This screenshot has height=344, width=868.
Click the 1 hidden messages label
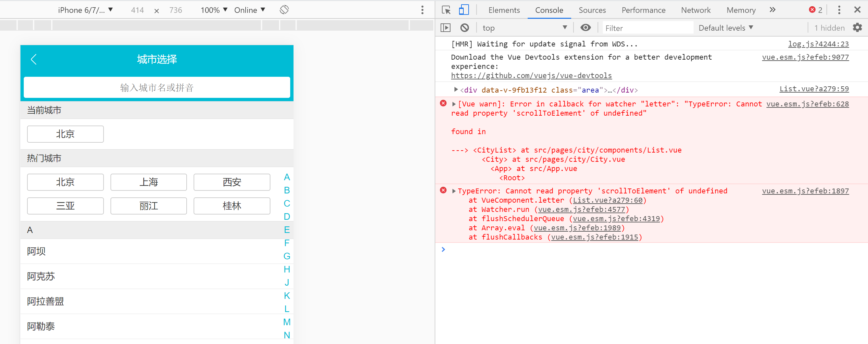pyautogui.click(x=829, y=28)
